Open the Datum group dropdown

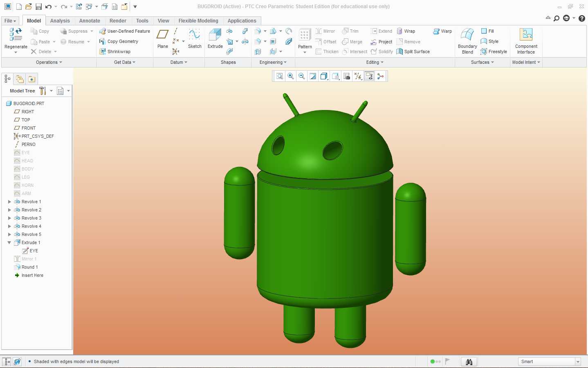[x=179, y=62]
